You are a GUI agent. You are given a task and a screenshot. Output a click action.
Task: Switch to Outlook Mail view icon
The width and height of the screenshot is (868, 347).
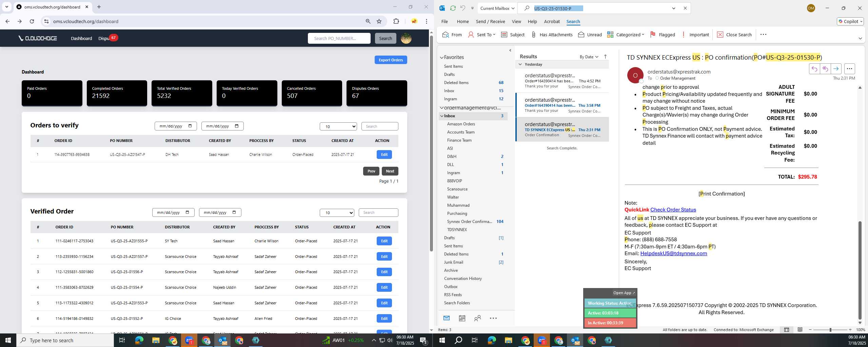click(446, 318)
